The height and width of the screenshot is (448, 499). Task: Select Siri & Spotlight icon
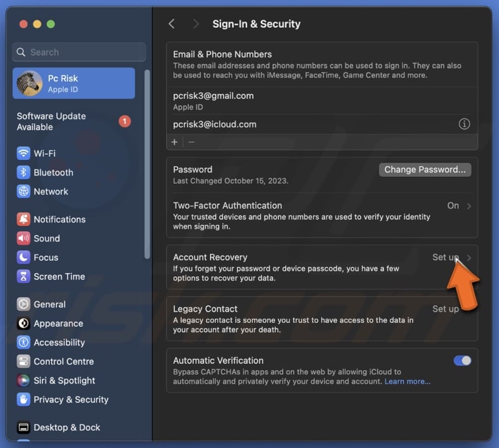[23, 380]
